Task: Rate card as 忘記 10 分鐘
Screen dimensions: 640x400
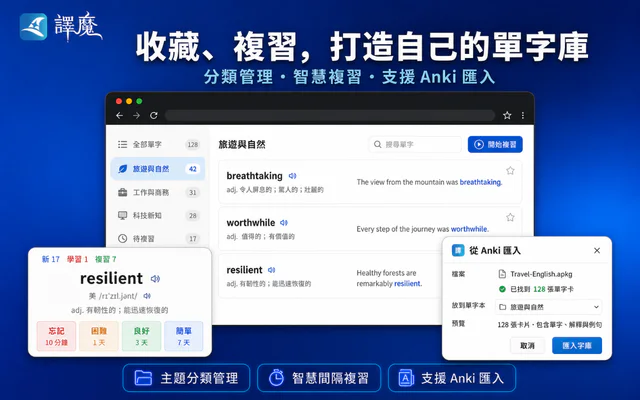Action: [56, 336]
